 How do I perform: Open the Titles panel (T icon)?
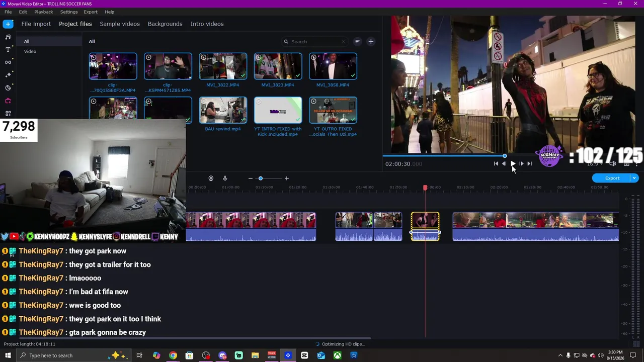[x=8, y=49]
